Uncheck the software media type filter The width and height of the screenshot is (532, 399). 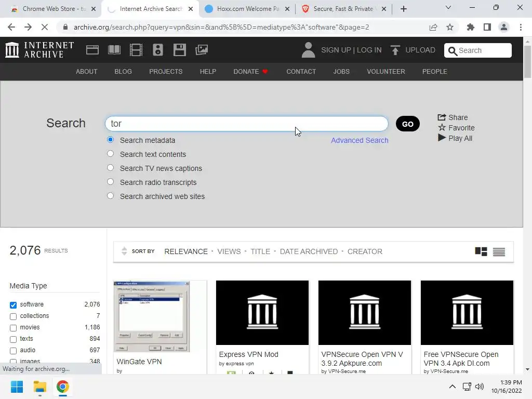pos(13,305)
